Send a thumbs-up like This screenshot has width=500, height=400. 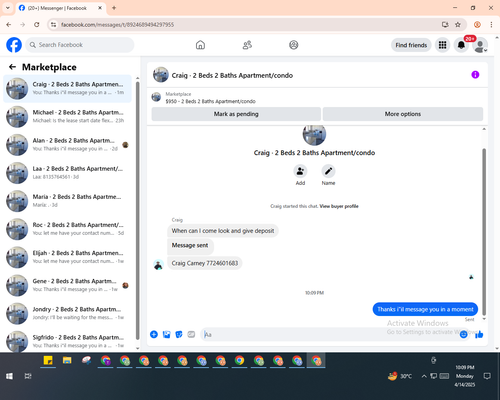(479, 334)
